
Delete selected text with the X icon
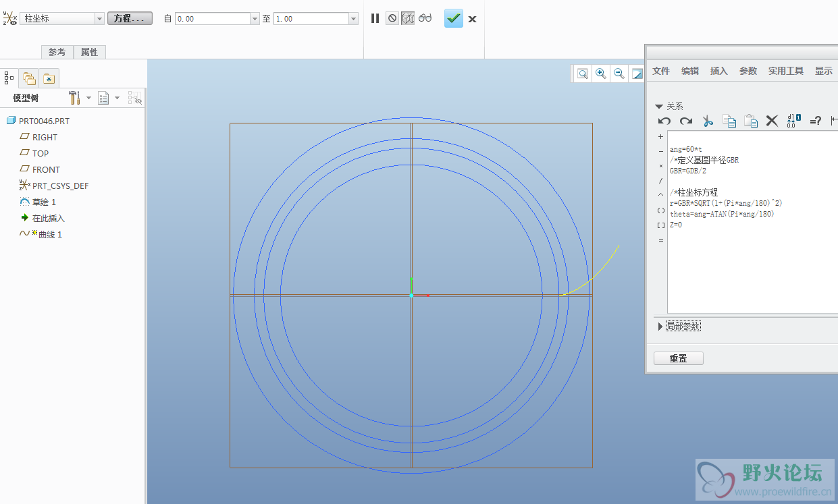(x=771, y=121)
